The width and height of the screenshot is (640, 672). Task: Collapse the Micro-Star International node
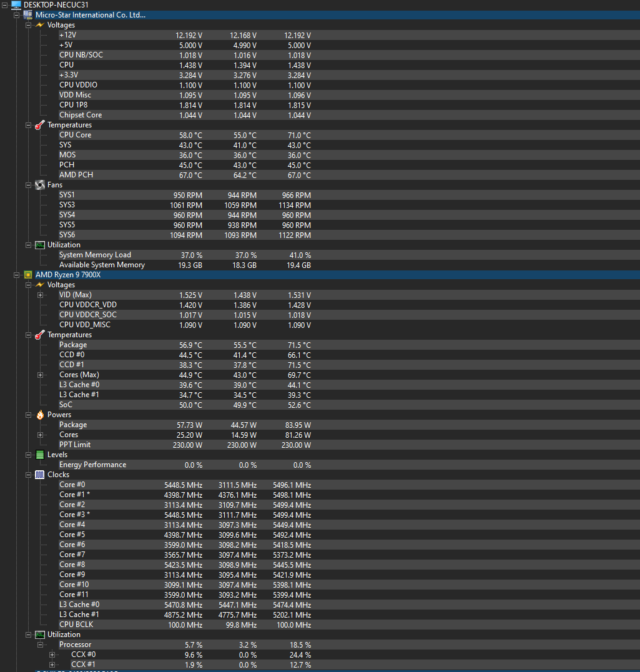[x=16, y=15]
